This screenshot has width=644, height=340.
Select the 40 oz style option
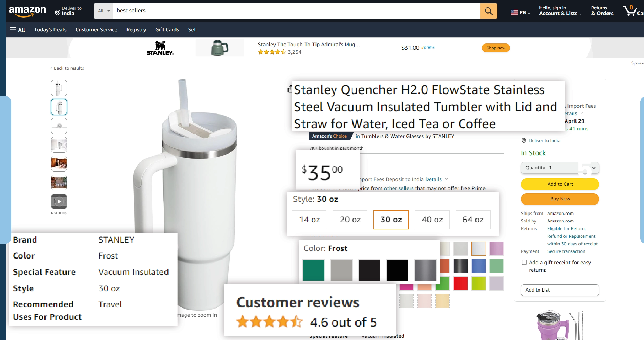click(x=432, y=220)
